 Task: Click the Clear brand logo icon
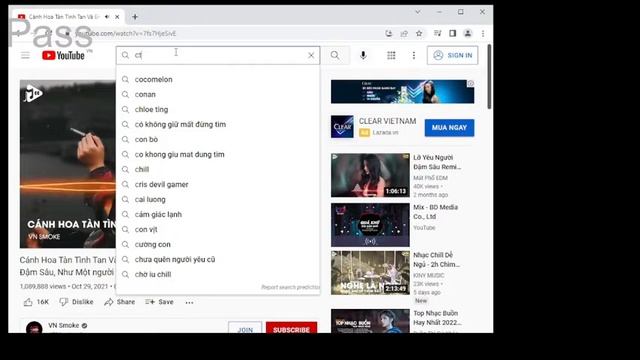[342, 127]
